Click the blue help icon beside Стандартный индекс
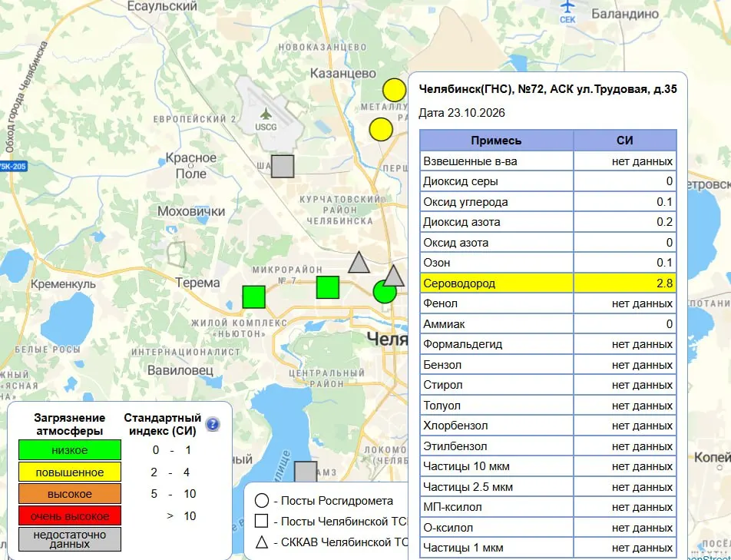The height and width of the screenshot is (560, 731). (x=213, y=424)
